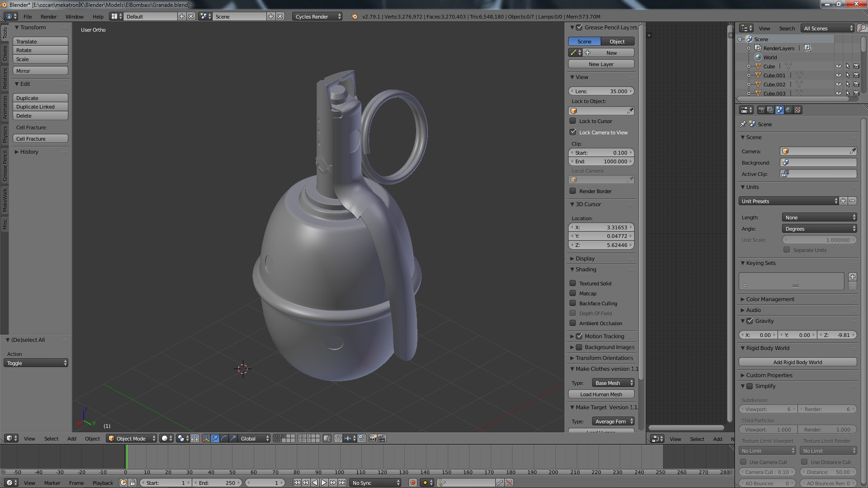Enable the Matcap shading checkbox
The width and height of the screenshot is (868, 488).
[573, 293]
